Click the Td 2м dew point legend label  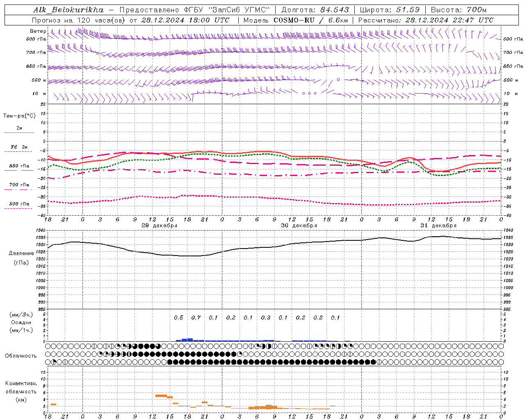pyautogui.click(x=19, y=147)
